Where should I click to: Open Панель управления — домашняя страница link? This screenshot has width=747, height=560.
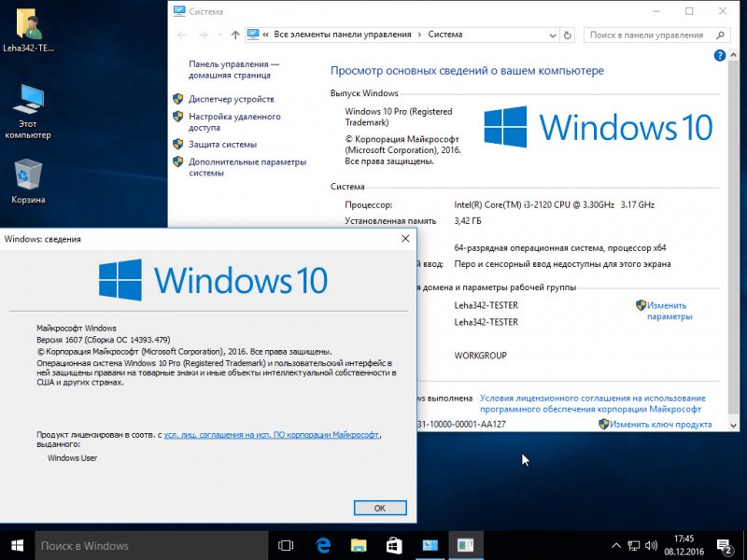234,69
